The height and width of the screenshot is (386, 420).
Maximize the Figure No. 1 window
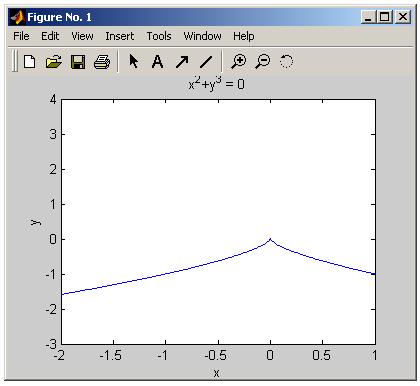[x=385, y=17]
